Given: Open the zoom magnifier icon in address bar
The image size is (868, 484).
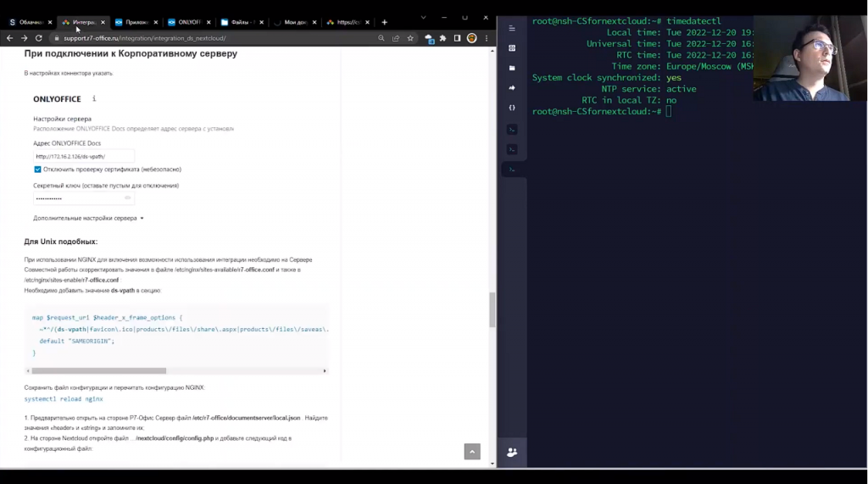Looking at the screenshot, I should 381,38.
